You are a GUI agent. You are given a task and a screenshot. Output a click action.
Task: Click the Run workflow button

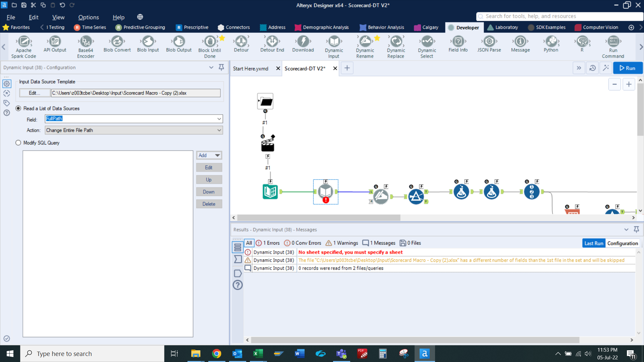tap(628, 68)
